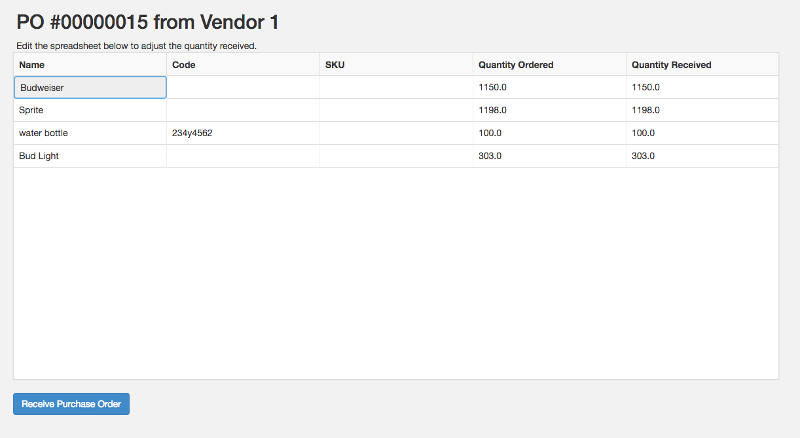Click Bud Light quantity ordered 303.0 cell
The width and height of the screenshot is (800, 438).
tap(549, 156)
